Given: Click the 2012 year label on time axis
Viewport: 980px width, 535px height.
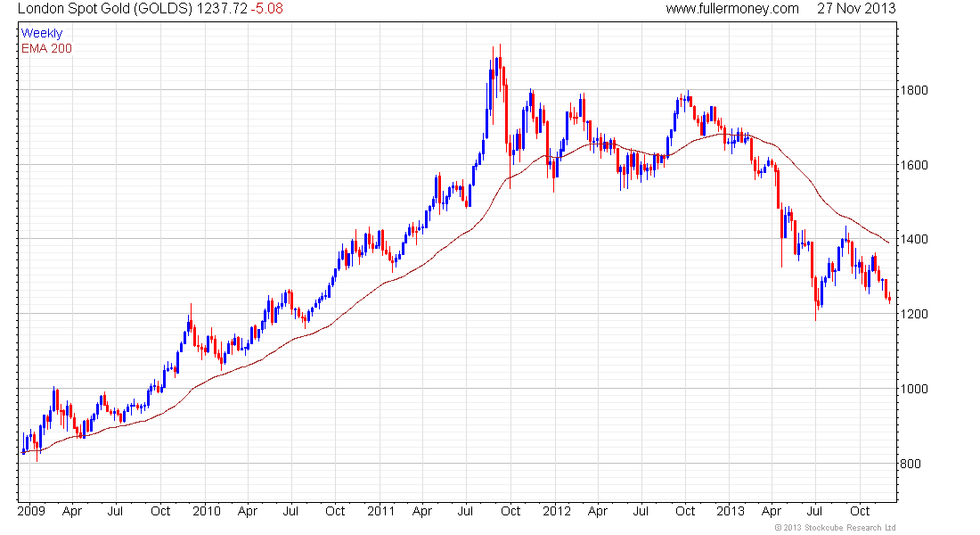Looking at the screenshot, I should click(556, 511).
